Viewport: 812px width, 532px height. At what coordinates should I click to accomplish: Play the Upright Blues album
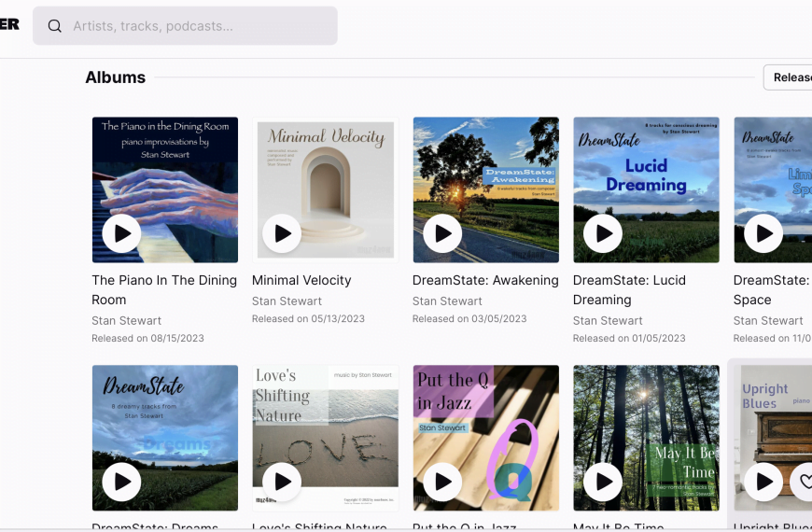click(763, 482)
